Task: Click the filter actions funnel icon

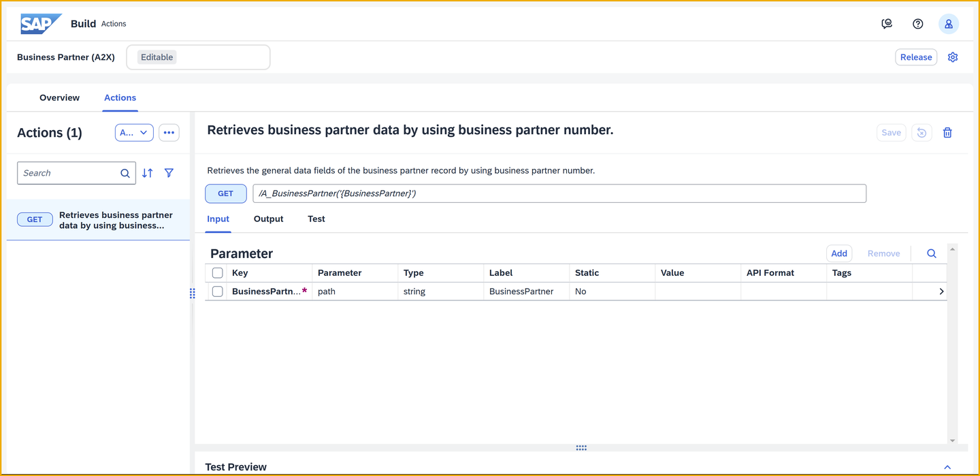Action: pos(169,173)
